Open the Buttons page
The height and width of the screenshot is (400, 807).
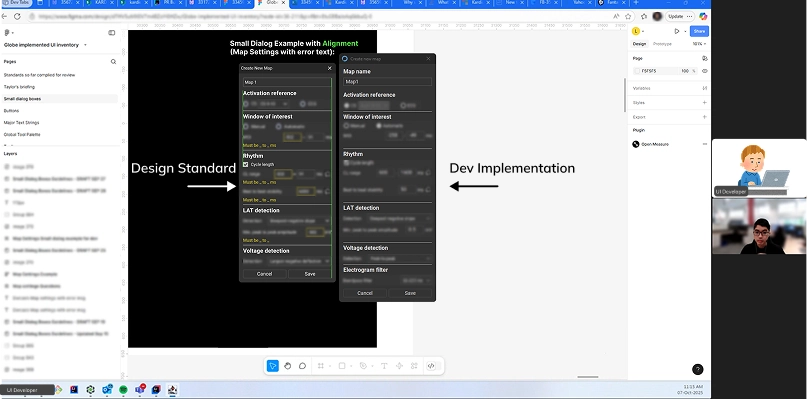tap(12, 110)
